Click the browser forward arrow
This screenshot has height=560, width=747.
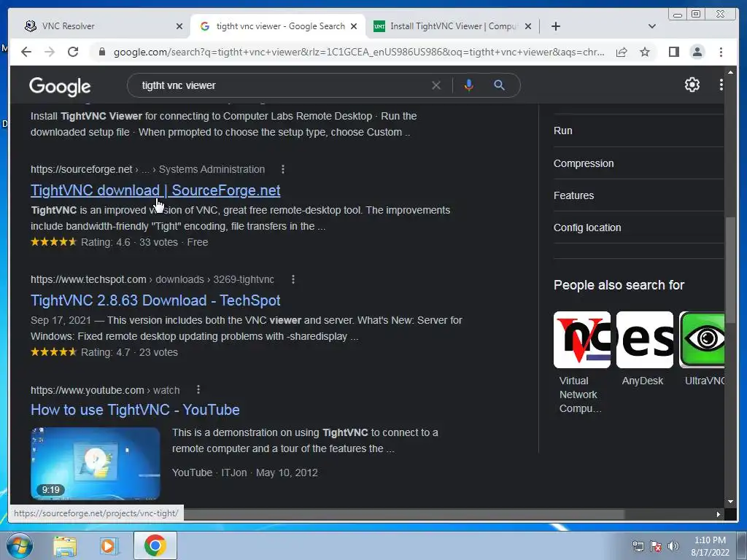click(50, 52)
